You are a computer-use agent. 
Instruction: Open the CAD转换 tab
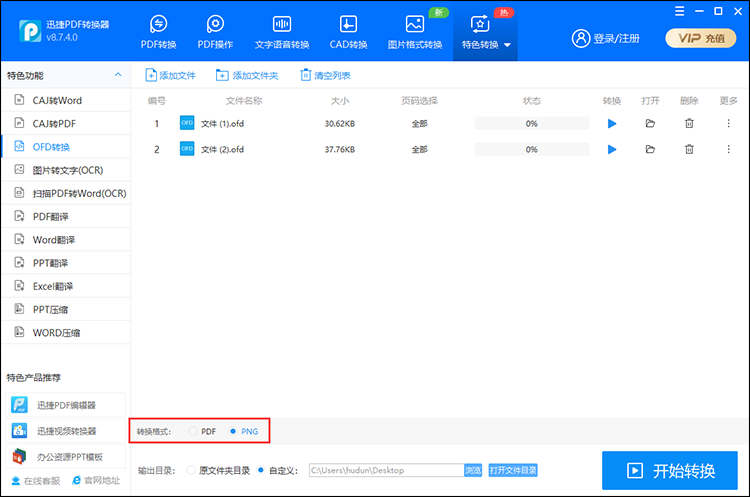click(348, 32)
